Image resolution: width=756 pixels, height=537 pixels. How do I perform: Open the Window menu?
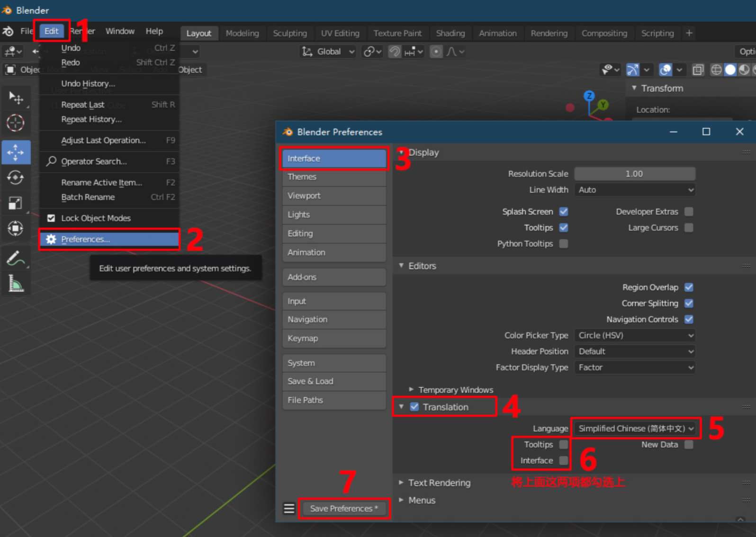(x=120, y=31)
